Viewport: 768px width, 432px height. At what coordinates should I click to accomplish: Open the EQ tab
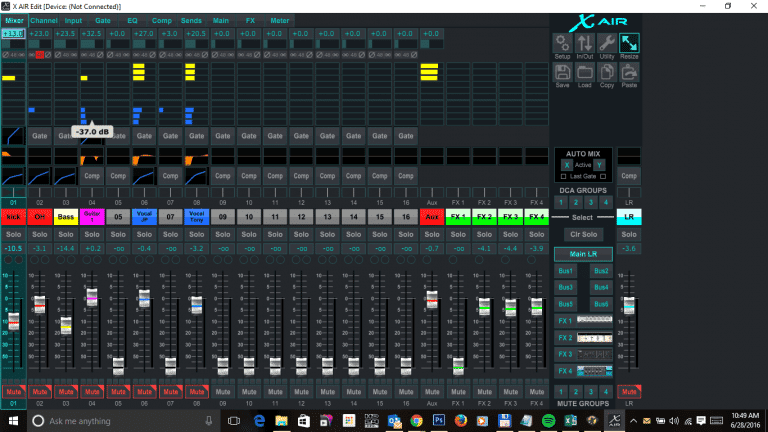[132, 21]
